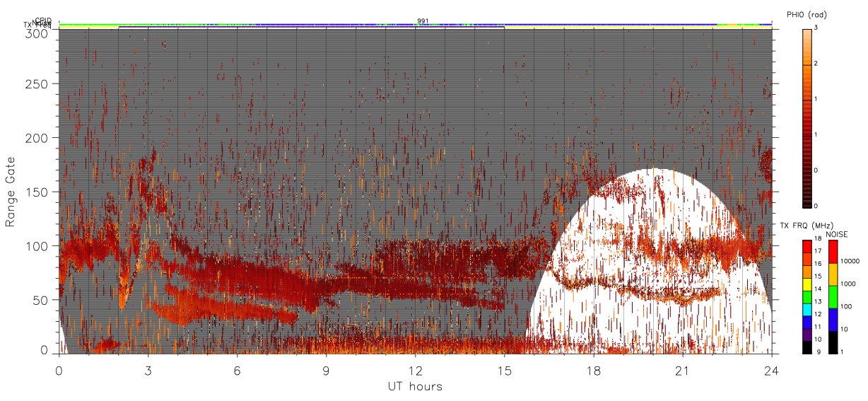Click the Range Gate axis title
Screen dimensions: 868x401
10,191
